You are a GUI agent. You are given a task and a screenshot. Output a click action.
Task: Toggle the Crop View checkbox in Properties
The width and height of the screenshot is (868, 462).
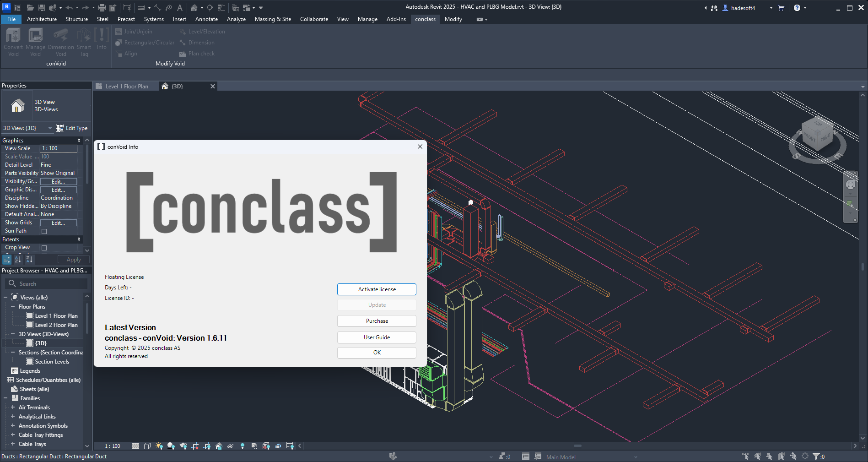(44, 248)
